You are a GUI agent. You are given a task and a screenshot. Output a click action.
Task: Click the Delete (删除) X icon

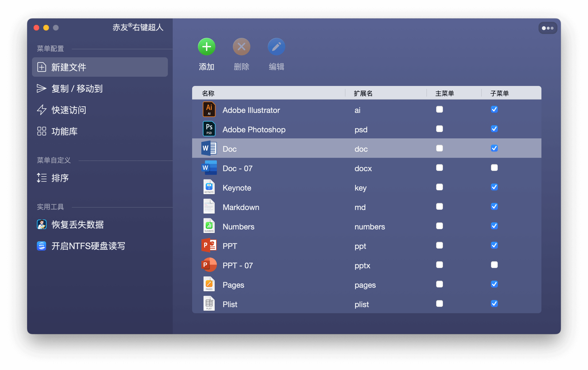click(241, 47)
